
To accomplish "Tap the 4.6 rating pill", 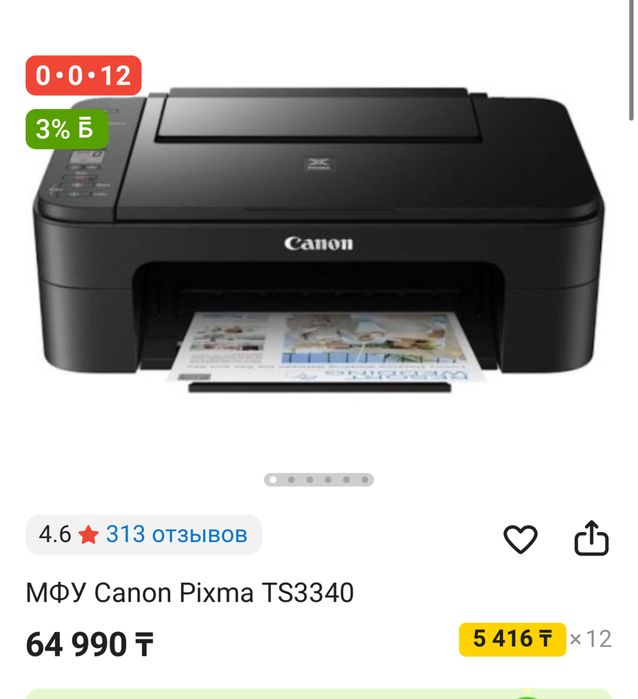I will (x=144, y=535).
